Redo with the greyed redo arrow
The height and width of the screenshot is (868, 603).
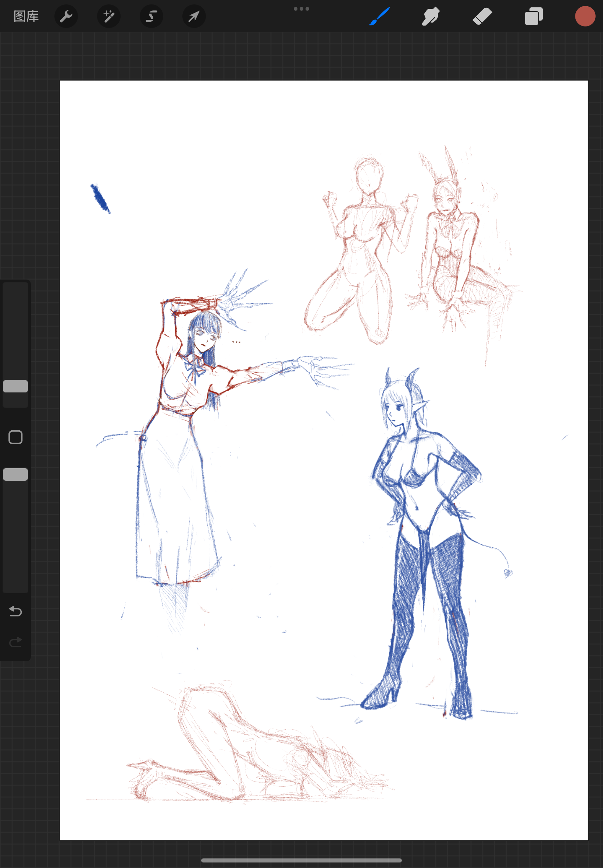point(15,642)
